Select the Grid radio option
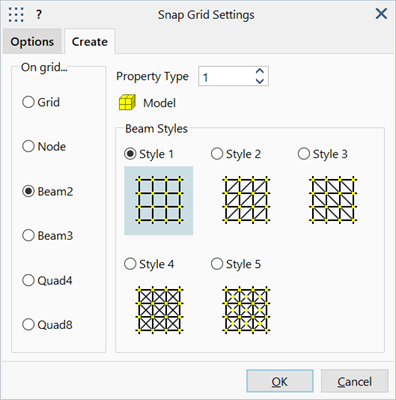 click(x=41, y=102)
